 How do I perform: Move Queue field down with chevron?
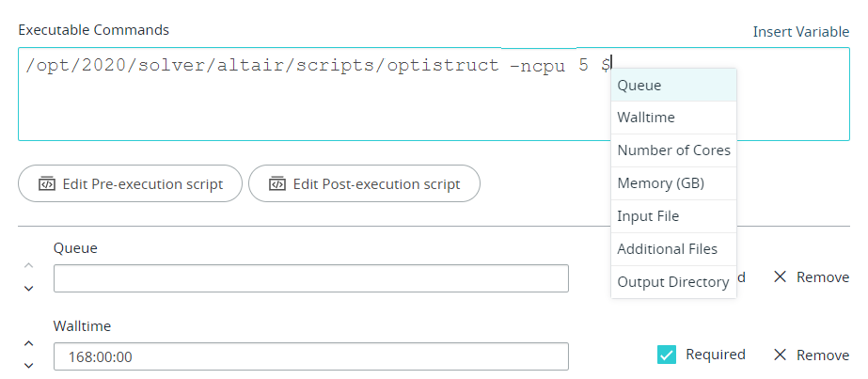[28, 288]
